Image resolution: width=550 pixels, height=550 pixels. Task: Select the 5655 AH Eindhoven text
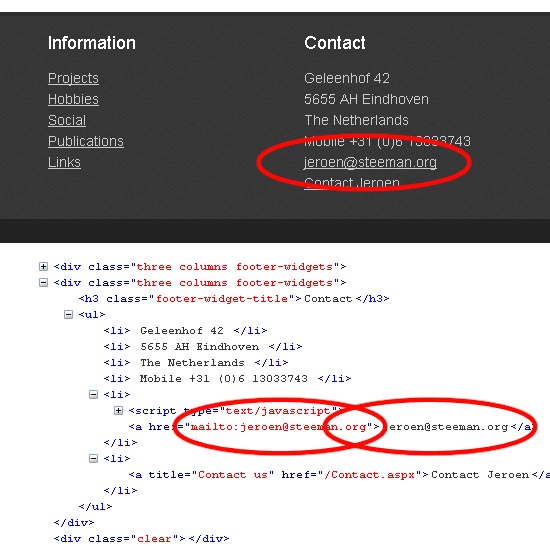[367, 99]
